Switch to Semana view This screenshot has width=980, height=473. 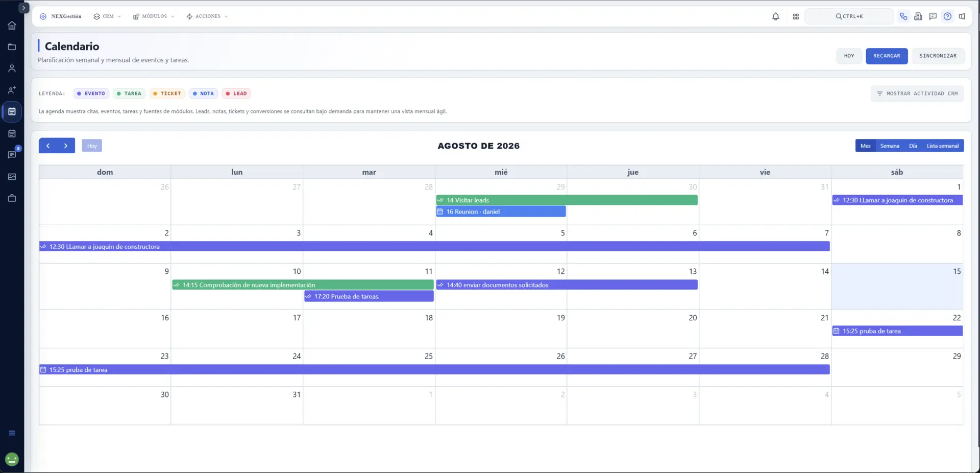pyautogui.click(x=890, y=146)
